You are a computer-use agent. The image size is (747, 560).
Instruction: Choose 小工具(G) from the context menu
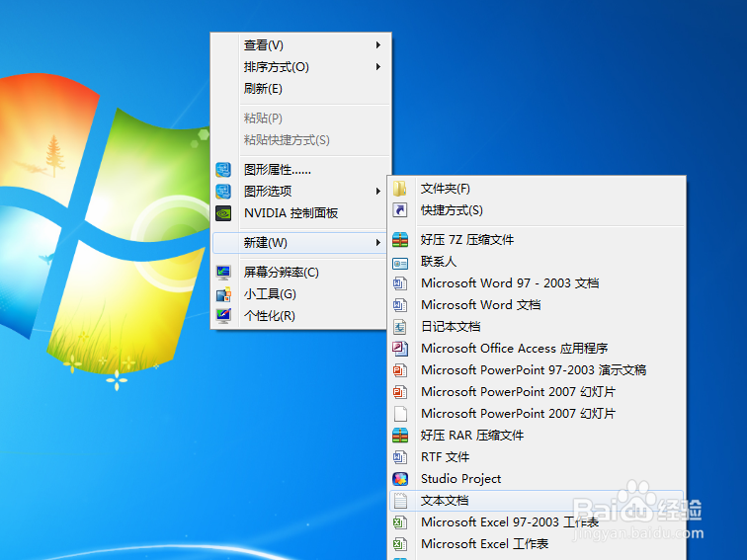click(300, 294)
